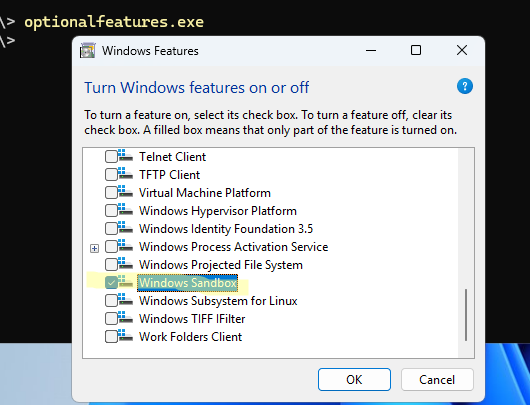Select the Work Folders Client label
The image size is (530, 405).
point(191,337)
